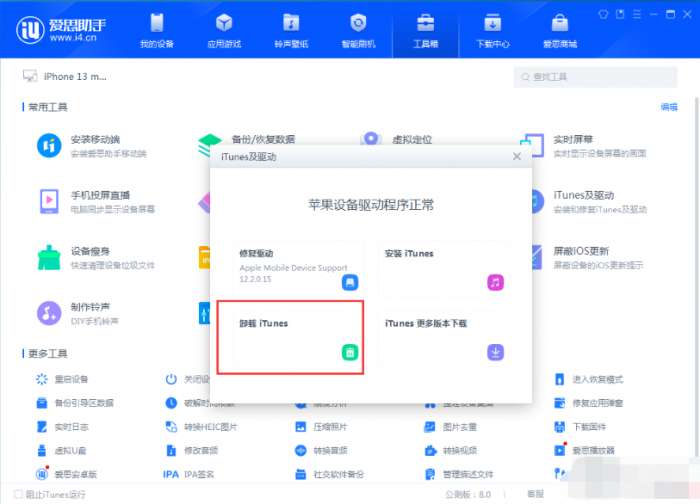Open the 设备瘦身 device cleanup tool
Image resolution: width=700 pixels, height=504 pixels.
[x=96, y=258]
